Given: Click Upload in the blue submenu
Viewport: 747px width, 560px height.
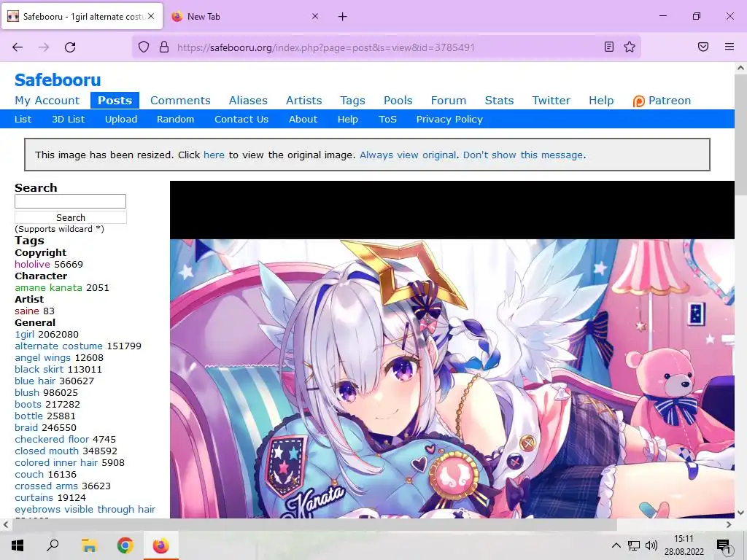Looking at the screenshot, I should click(x=121, y=120).
